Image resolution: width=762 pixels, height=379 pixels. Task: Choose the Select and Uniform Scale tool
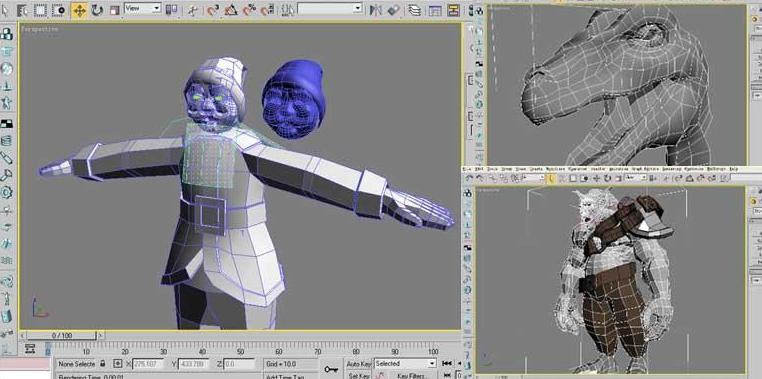tap(115, 10)
